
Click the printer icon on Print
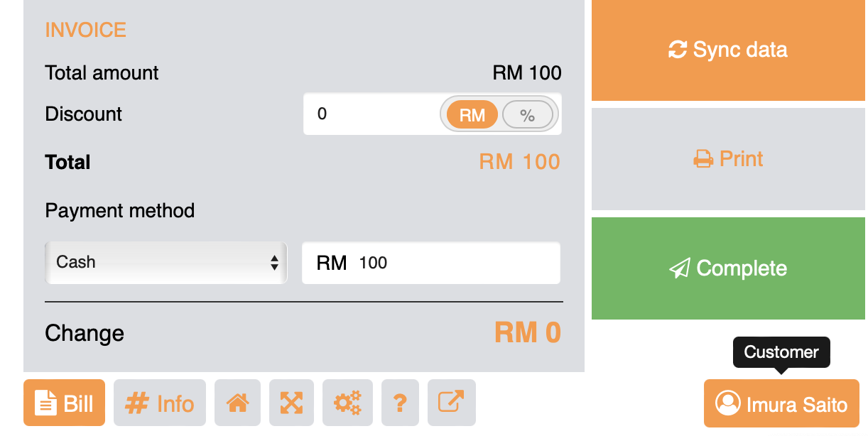[x=703, y=159]
